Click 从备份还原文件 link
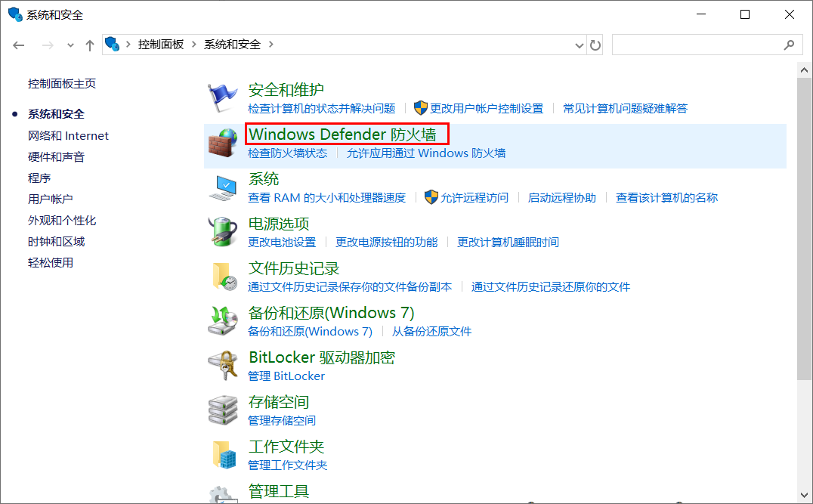 (x=431, y=331)
